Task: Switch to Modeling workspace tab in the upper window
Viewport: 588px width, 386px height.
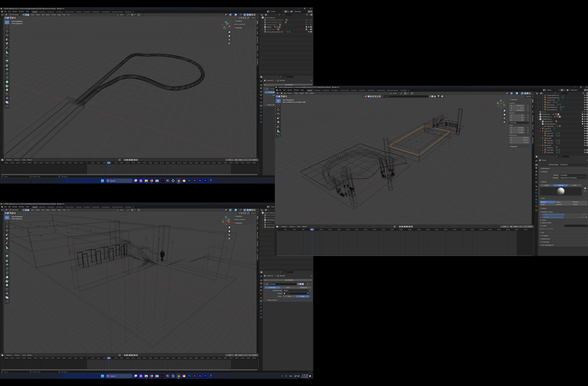Action: click(x=42, y=12)
